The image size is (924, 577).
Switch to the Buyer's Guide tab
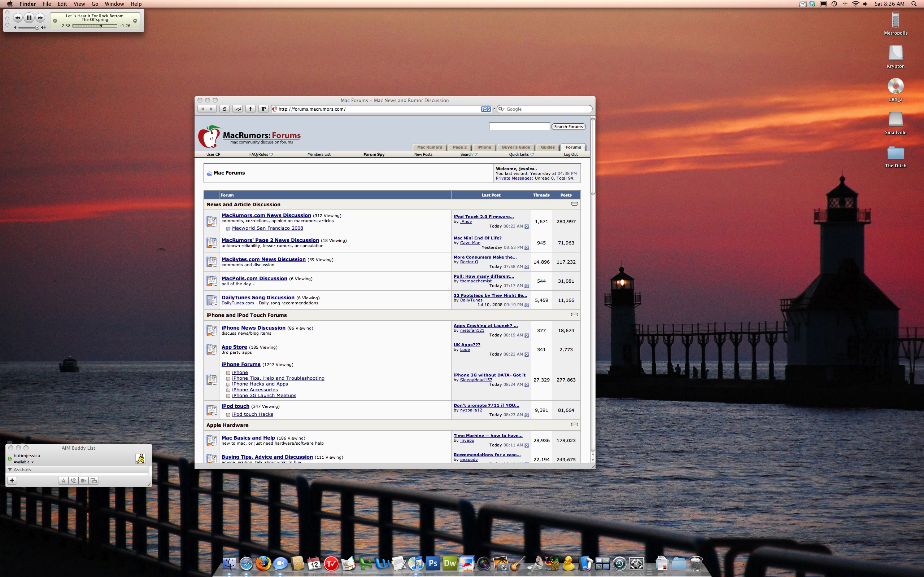[x=516, y=147]
